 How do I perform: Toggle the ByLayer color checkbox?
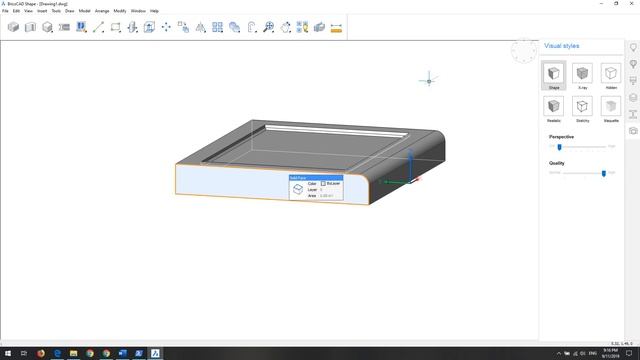323,184
